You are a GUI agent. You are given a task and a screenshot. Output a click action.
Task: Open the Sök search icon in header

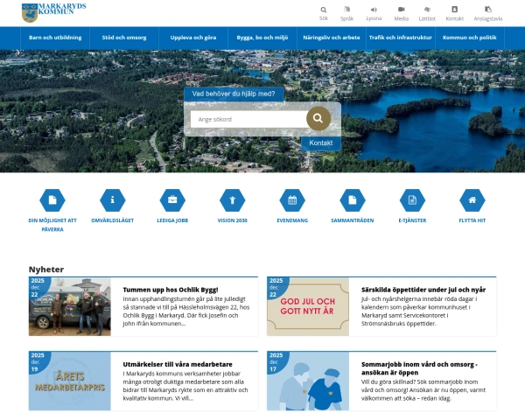point(324,10)
